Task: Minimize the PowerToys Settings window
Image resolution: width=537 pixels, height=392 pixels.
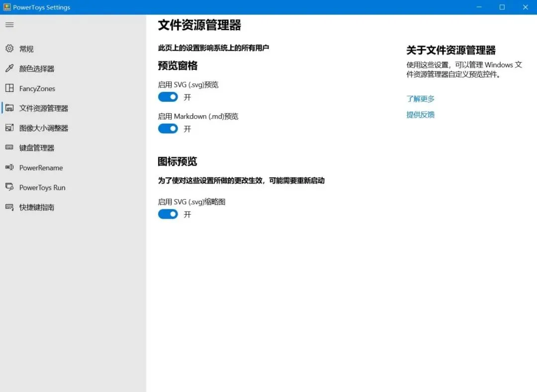Action: coord(479,7)
